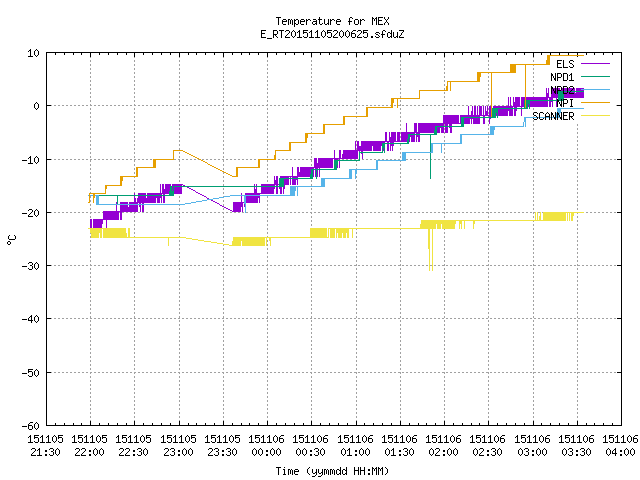Click x-axis tick label 151106 03:30
This screenshot has width=640, height=480.
click(x=577, y=446)
